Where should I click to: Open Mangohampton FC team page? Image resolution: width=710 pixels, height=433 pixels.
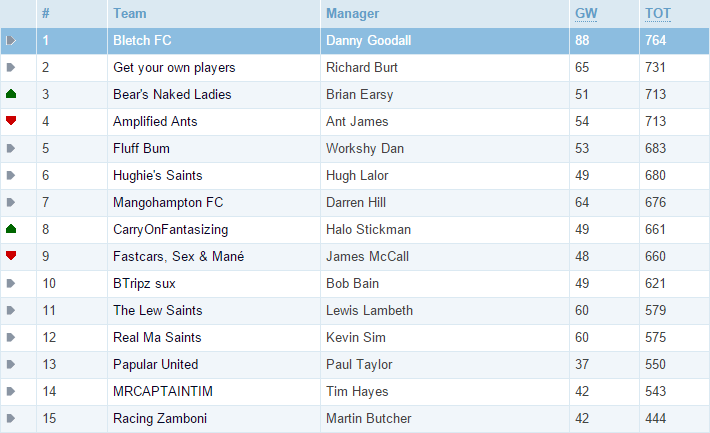pos(168,202)
